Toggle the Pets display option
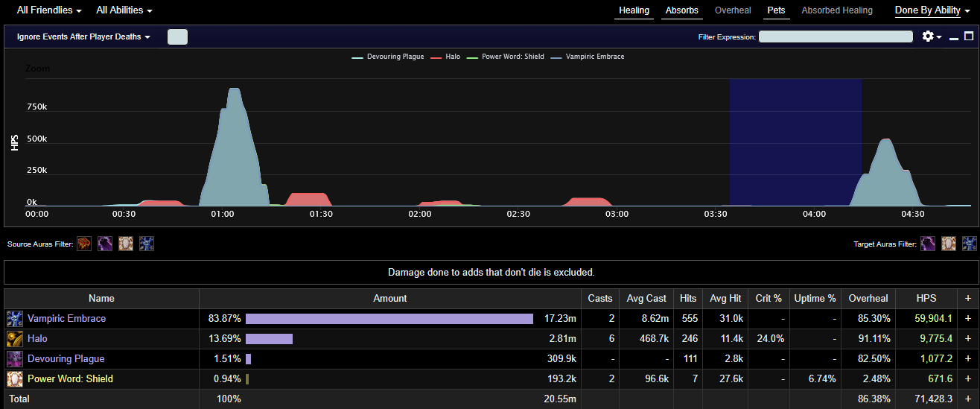 (x=776, y=10)
